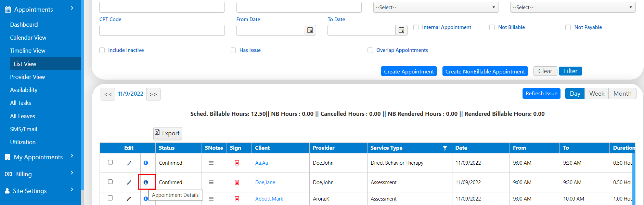
Task: Click the To Date text field
Action: 361,30
